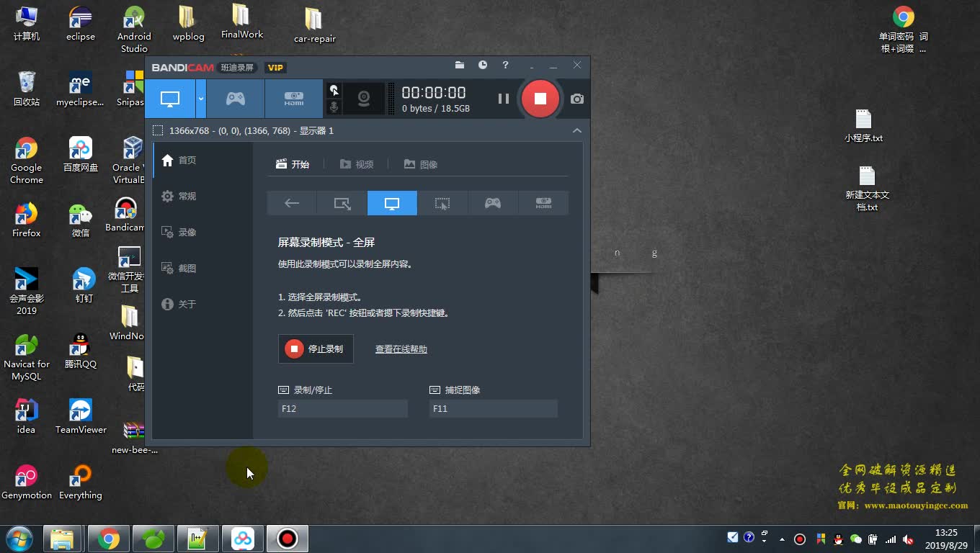Open the help question mark icon

[x=505, y=65]
